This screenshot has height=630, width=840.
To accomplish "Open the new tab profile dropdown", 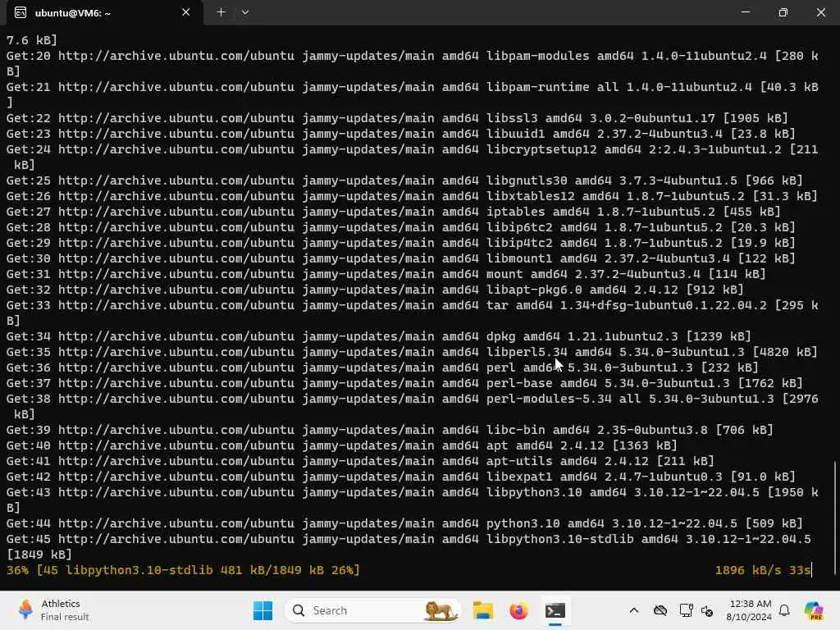I will point(244,12).
